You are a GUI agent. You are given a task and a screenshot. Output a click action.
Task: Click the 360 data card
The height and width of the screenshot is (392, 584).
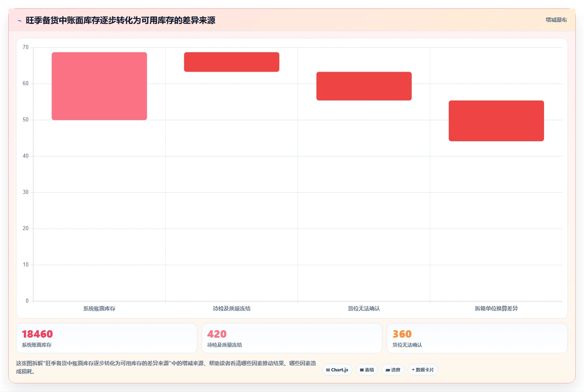(x=477, y=338)
